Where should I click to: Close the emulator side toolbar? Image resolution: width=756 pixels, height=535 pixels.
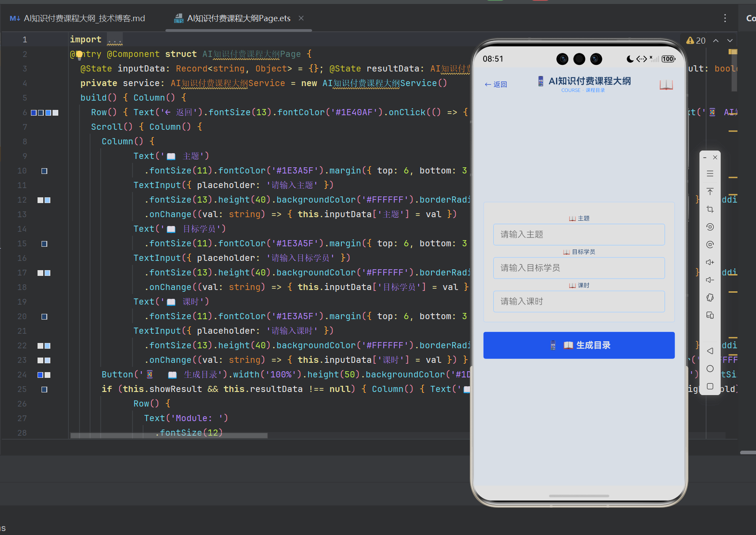point(715,158)
